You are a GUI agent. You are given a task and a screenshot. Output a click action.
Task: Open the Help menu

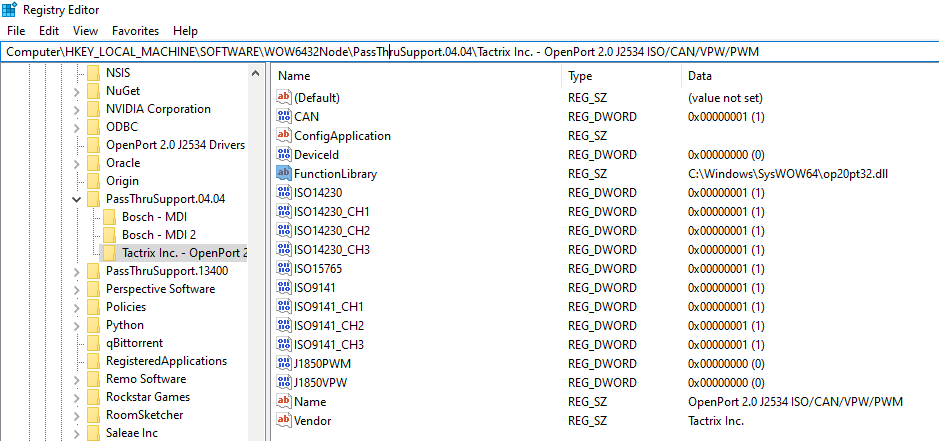(185, 31)
